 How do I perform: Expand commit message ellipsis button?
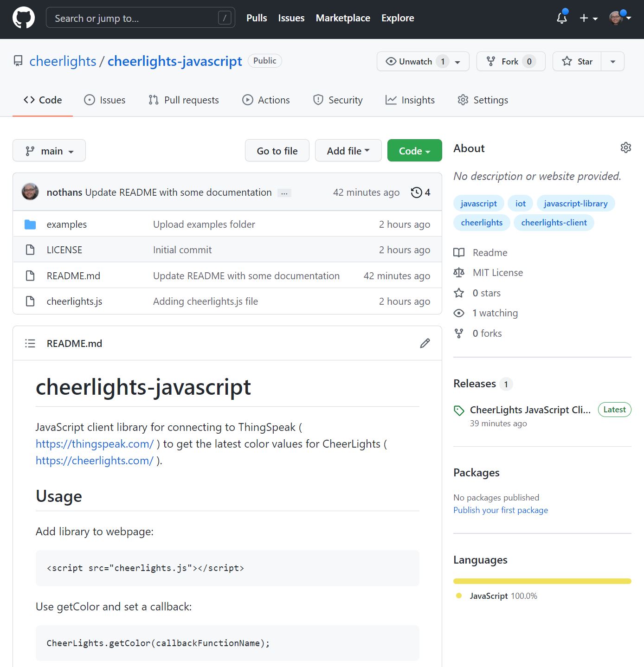(284, 193)
